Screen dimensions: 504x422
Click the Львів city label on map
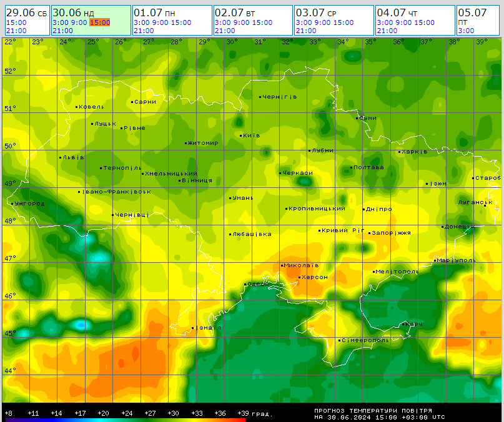(73, 157)
